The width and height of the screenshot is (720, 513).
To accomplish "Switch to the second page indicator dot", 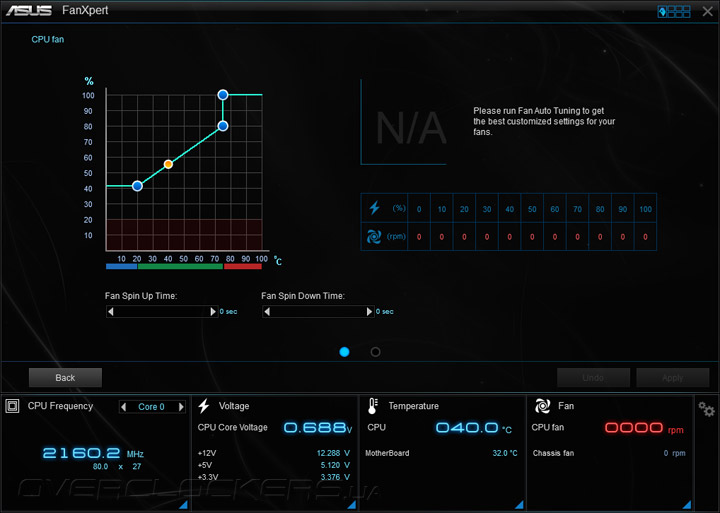I will (x=375, y=352).
